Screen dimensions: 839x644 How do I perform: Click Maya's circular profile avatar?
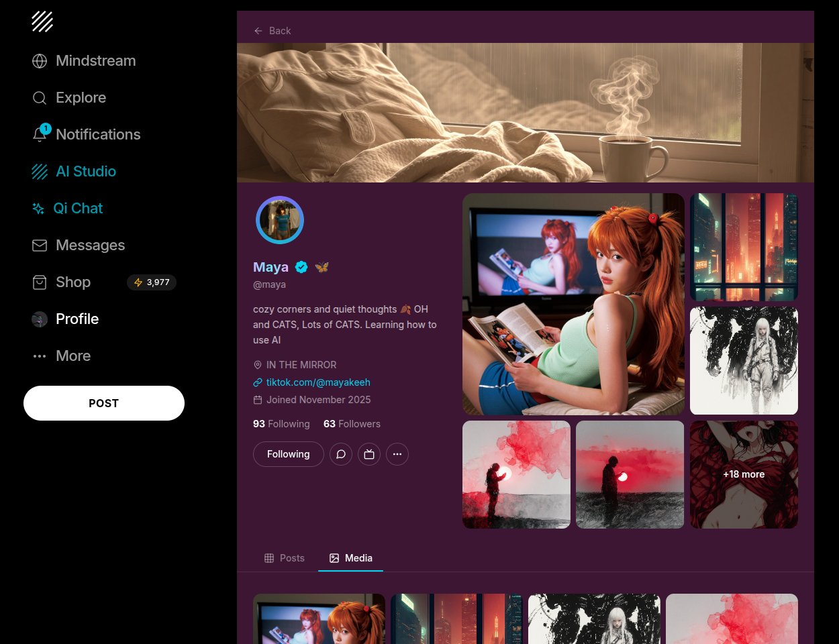click(280, 220)
